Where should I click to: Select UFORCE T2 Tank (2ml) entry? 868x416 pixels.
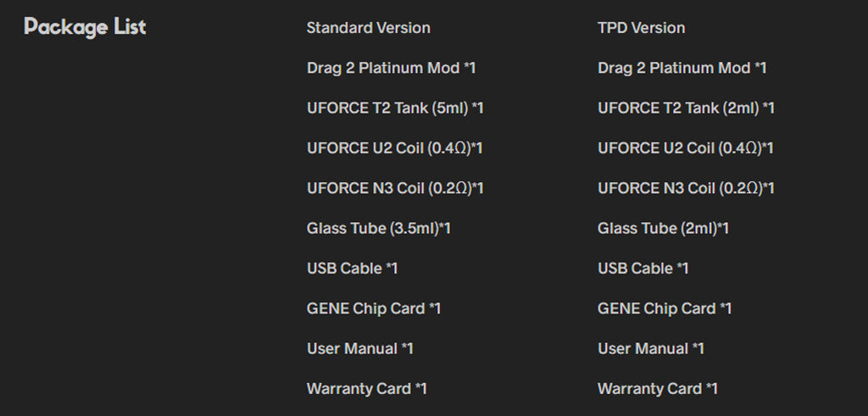[x=686, y=108]
